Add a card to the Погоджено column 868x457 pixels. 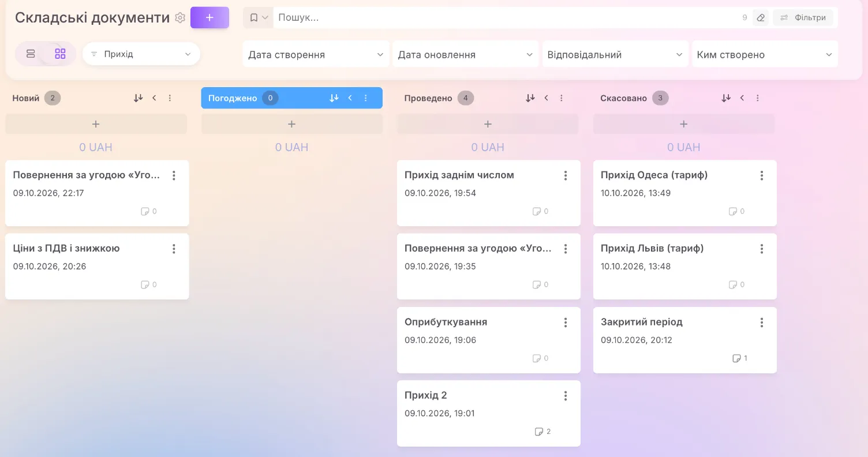coord(291,124)
